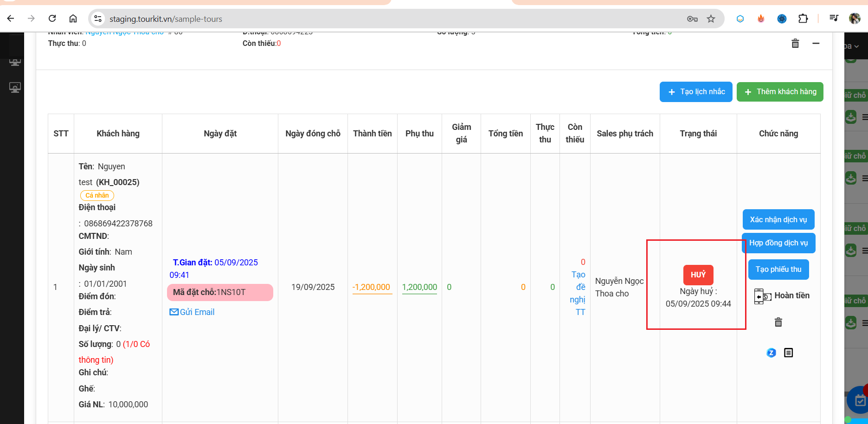
Task: Collapse the booking panel with minus icon
Action: coord(816,43)
